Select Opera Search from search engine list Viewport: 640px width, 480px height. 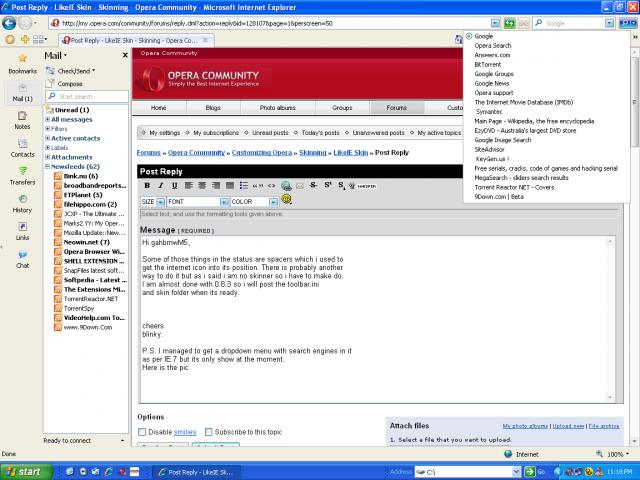click(x=493, y=46)
